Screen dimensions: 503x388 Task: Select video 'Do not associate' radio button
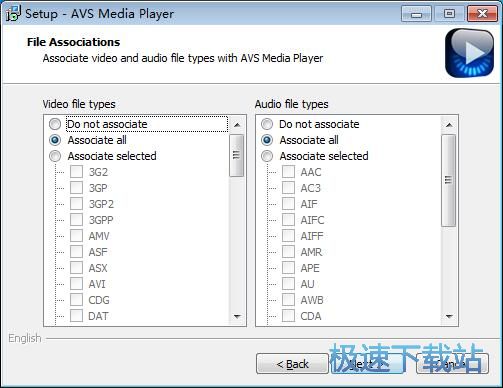pos(55,124)
